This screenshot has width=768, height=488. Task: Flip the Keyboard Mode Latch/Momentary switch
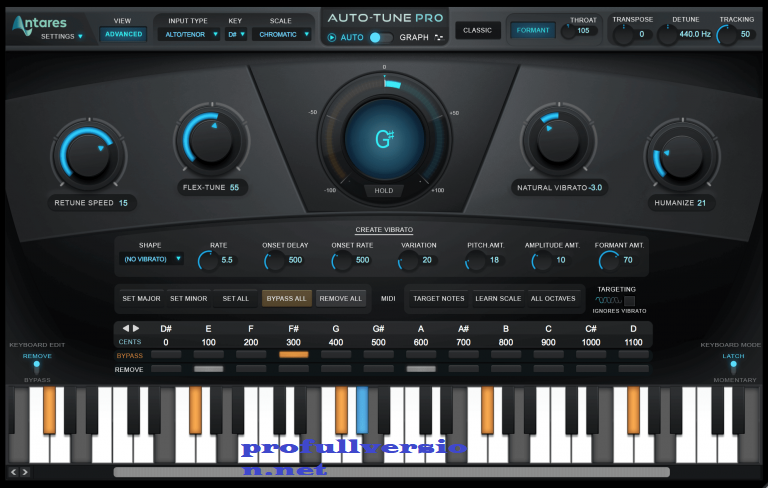(733, 367)
